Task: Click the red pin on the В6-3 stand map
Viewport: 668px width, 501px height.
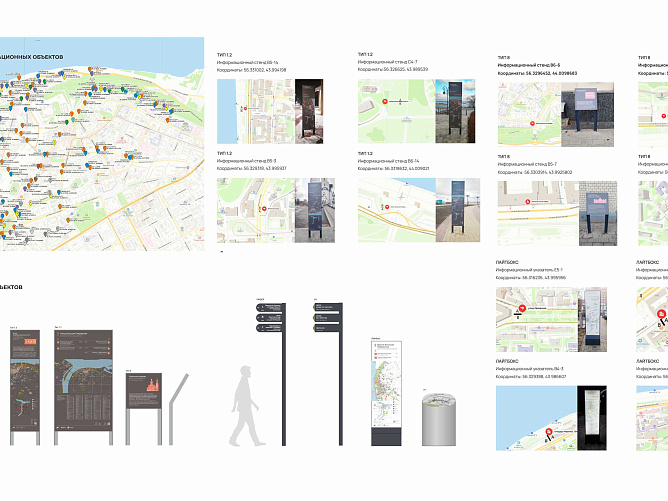Action: click(263, 208)
